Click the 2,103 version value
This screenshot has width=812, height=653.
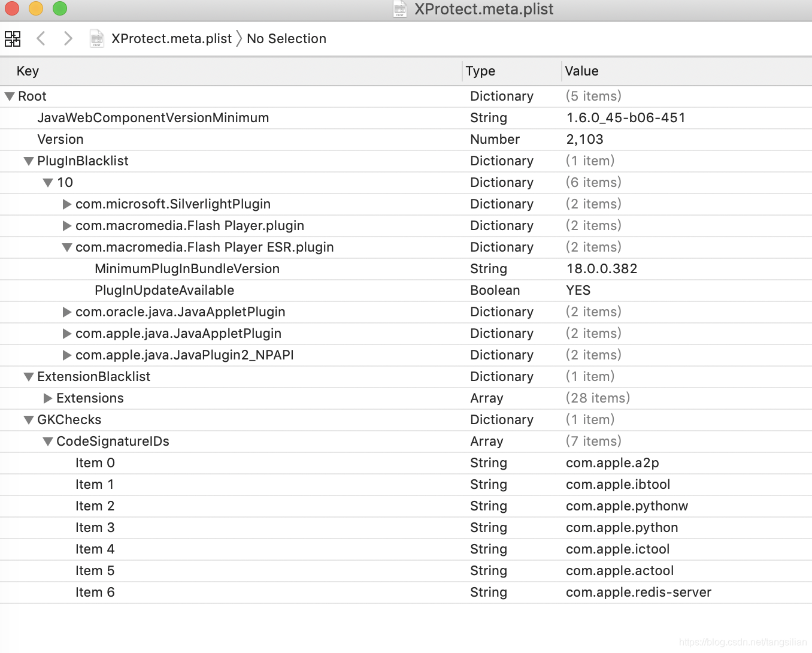click(x=584, y=140)
